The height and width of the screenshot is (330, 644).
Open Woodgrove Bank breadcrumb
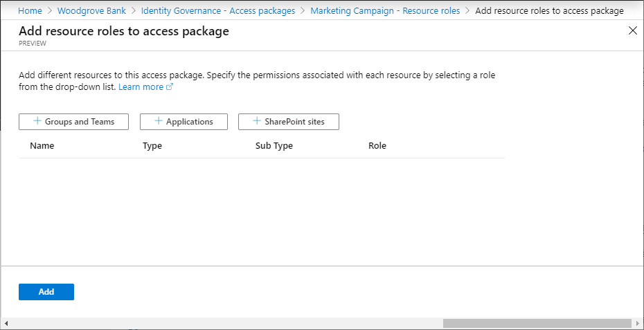point(91,10)
